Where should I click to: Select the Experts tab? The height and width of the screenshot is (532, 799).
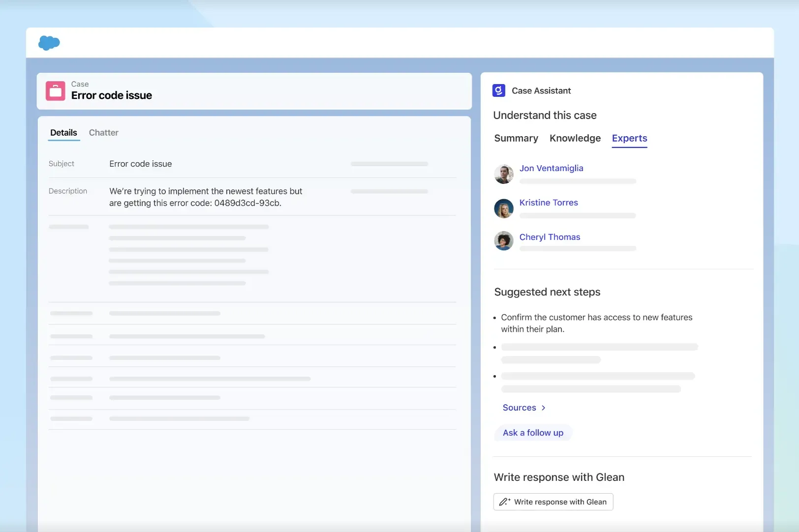[630, 139]
